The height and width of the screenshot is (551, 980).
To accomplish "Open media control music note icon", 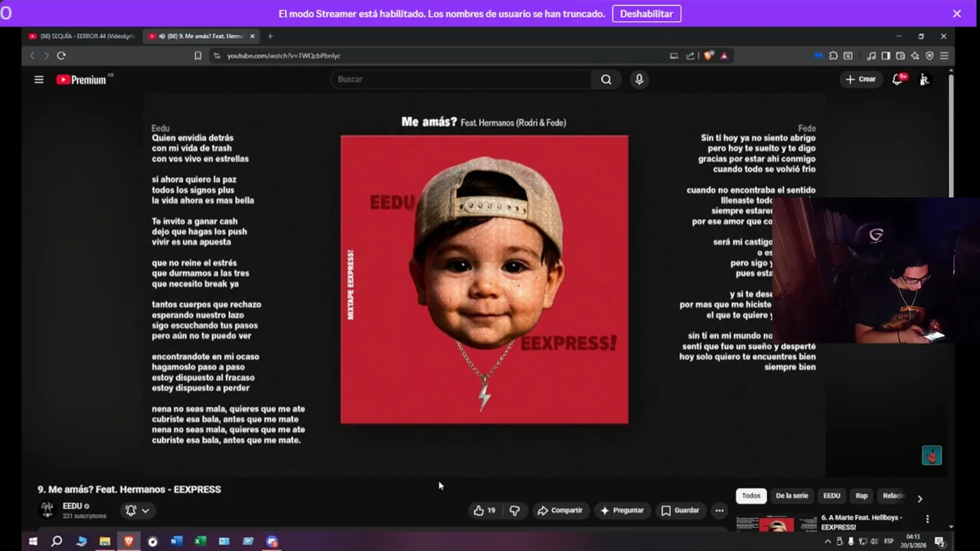I will (871, 55).
